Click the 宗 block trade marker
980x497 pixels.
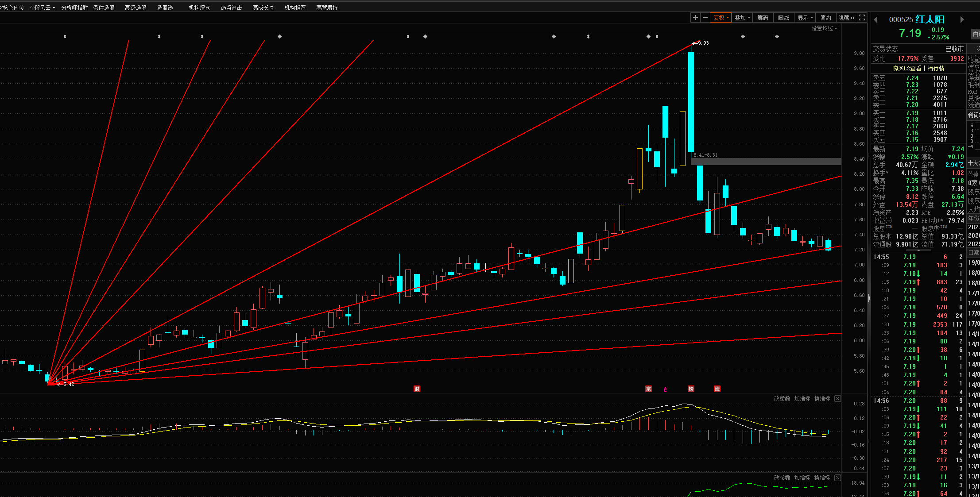(648, 389)
